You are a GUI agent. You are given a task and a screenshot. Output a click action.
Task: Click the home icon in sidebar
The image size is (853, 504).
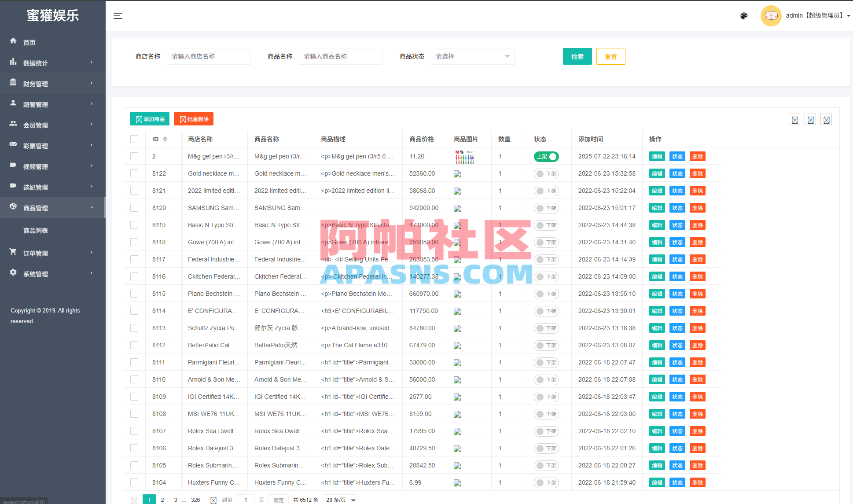tap(13, 41)
